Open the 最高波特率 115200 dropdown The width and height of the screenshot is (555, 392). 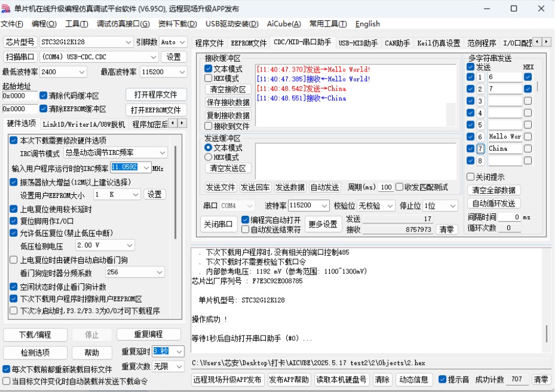pos(182,72)
